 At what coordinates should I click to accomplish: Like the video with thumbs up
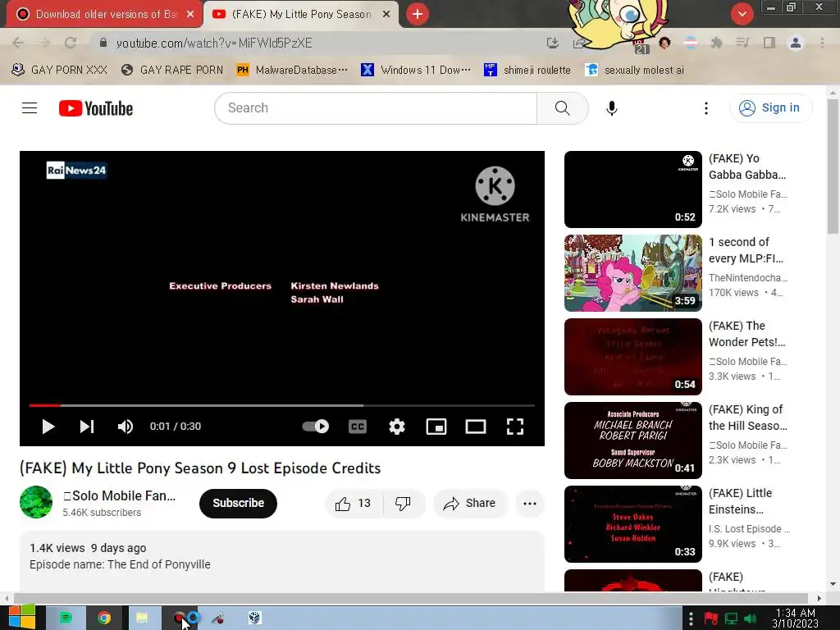(x=353, y=504)
